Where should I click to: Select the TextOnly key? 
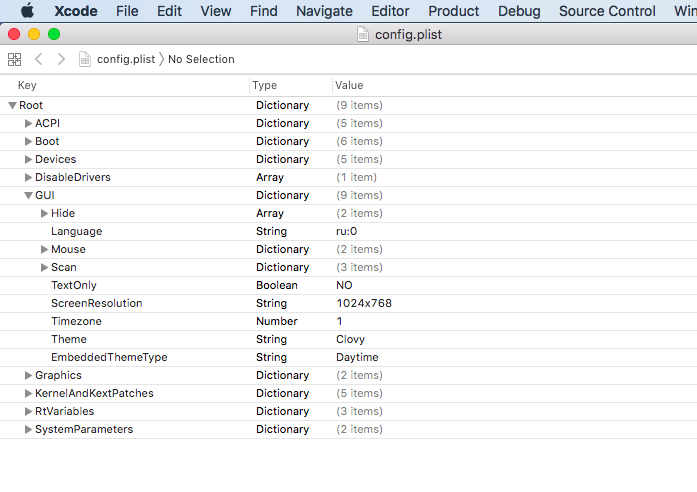click(x=74, y=285)
